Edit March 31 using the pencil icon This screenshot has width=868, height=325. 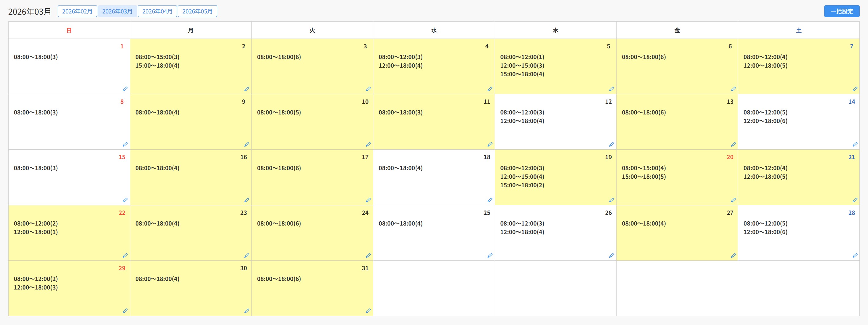(368, 311)
